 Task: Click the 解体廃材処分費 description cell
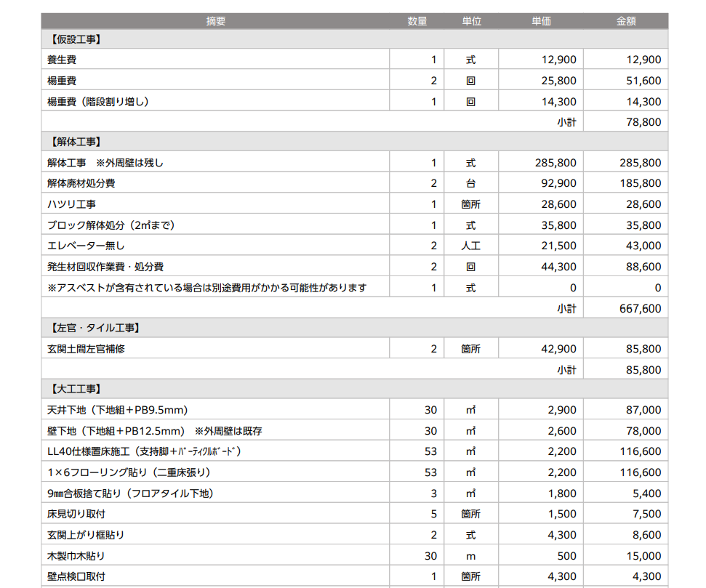pos(81,183)
